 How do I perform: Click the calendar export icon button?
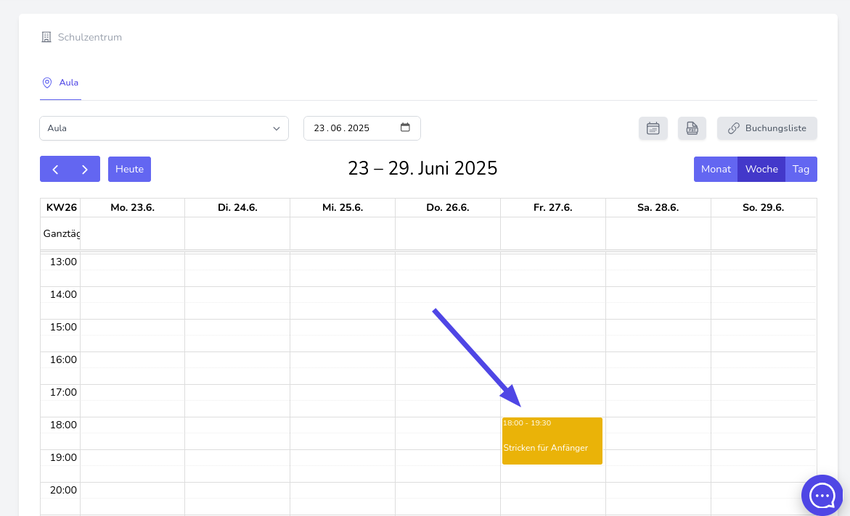click(653, 128)
